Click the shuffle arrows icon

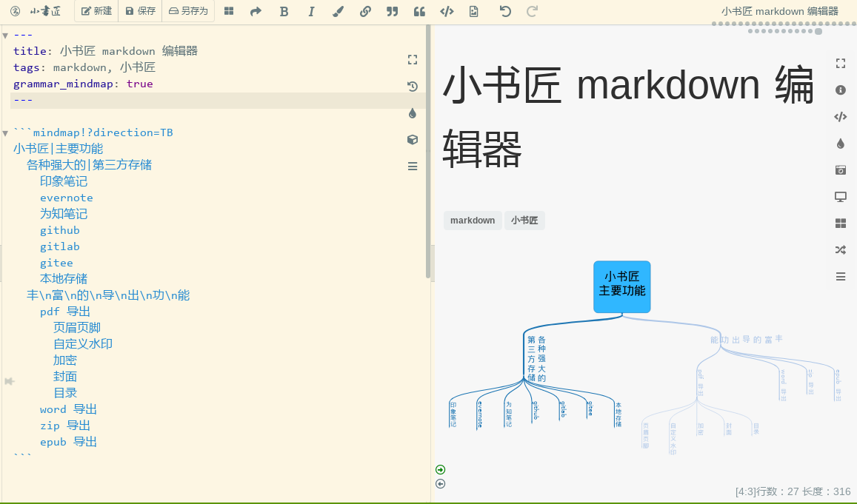[x=841, y=250]
